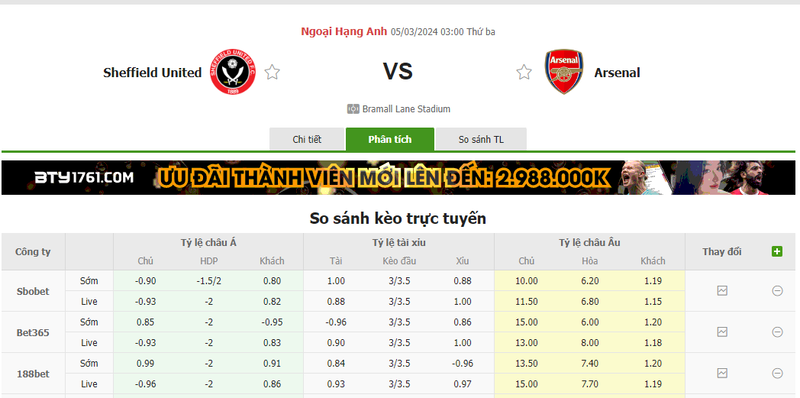Add a company with the green plus icon
The image size is (800, 398).
(777, 251)
